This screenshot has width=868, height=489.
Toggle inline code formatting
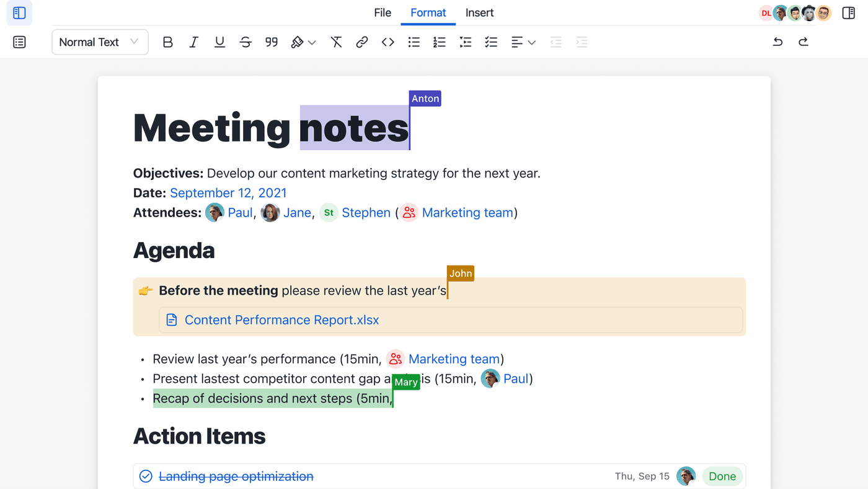coord(388,42)
